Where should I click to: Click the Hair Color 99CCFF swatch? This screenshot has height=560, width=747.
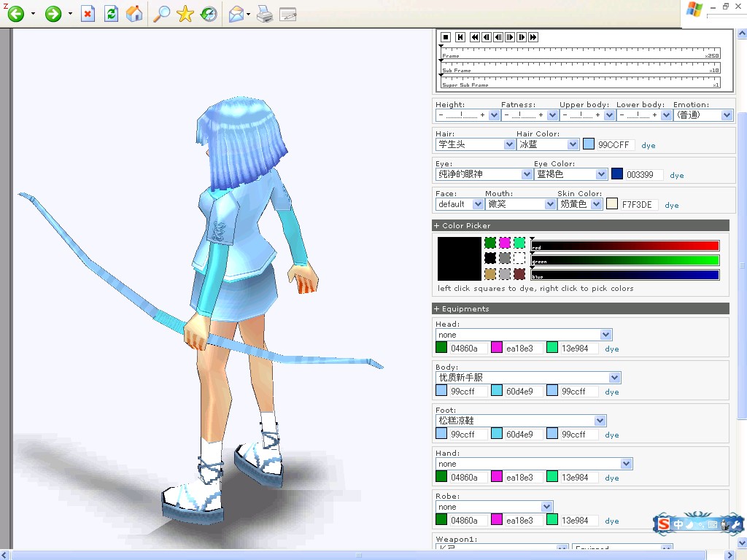tap(589, 144)
